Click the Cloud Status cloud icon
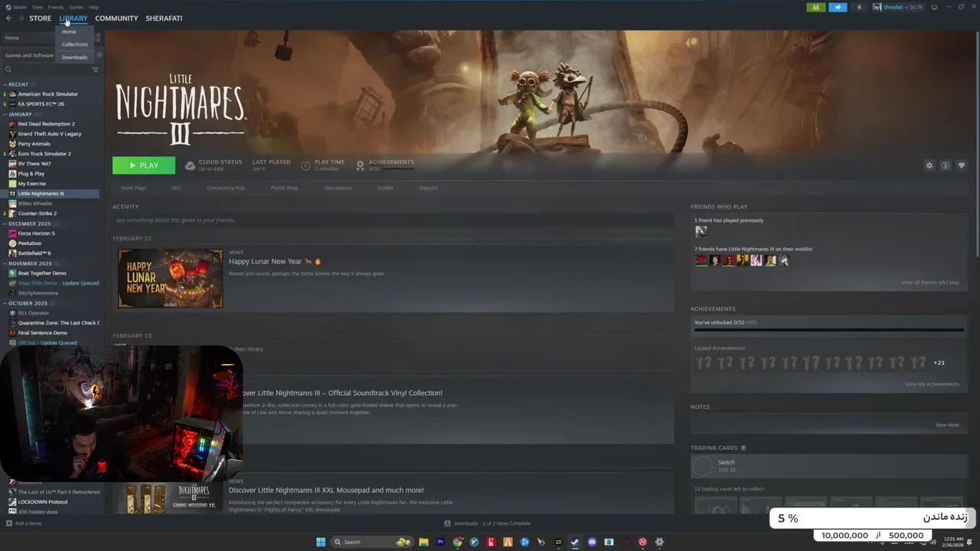 pos(190,165)
